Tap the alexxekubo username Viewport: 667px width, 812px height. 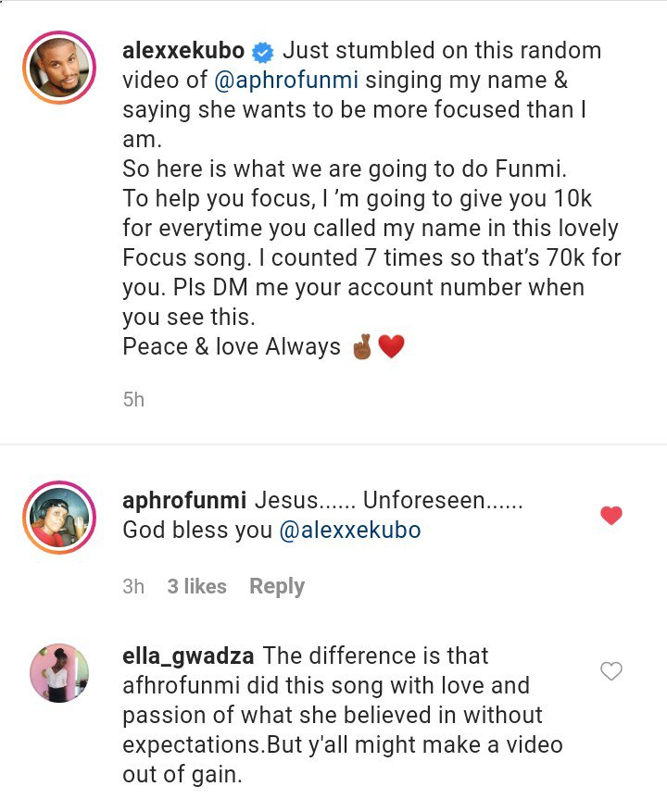184,51
